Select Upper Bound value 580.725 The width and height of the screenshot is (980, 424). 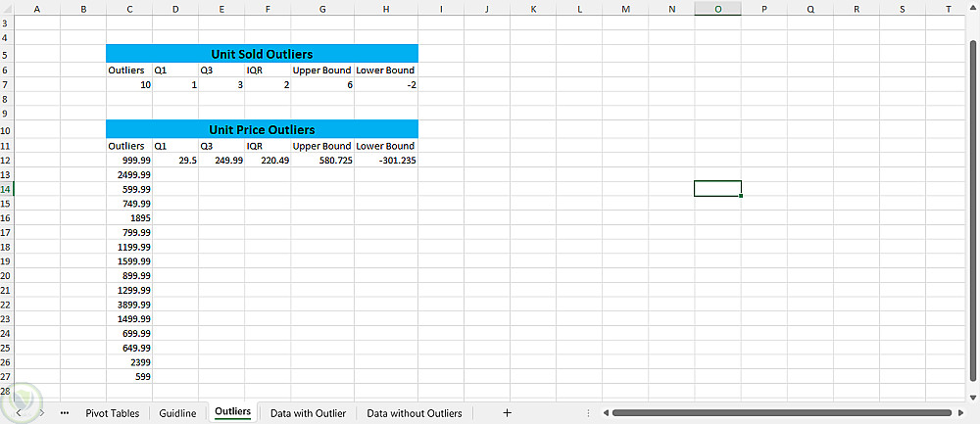[322, 161]
